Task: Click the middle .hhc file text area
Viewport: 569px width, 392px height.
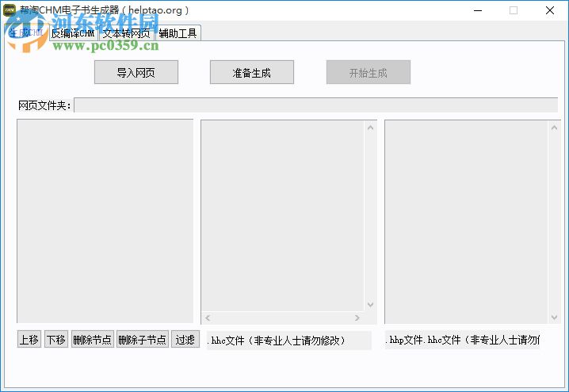Action: [x=283, y=215]
